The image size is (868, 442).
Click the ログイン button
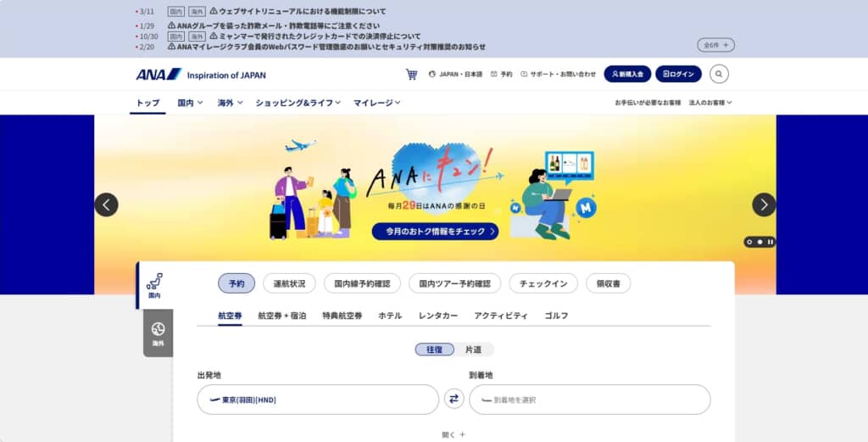678,75
